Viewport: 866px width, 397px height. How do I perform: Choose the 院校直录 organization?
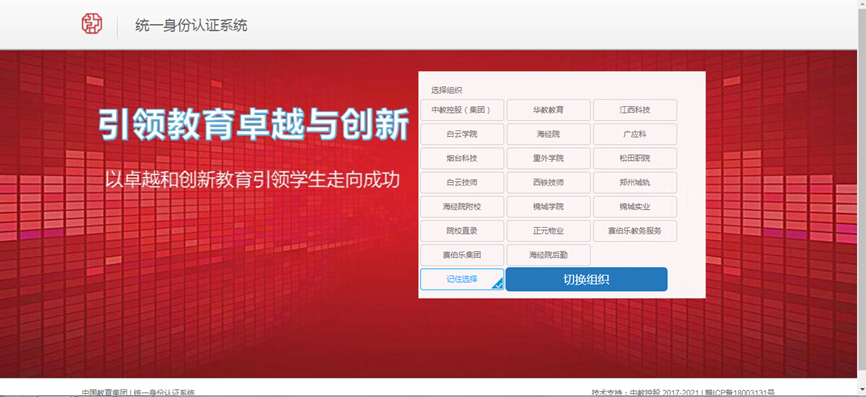462,231
